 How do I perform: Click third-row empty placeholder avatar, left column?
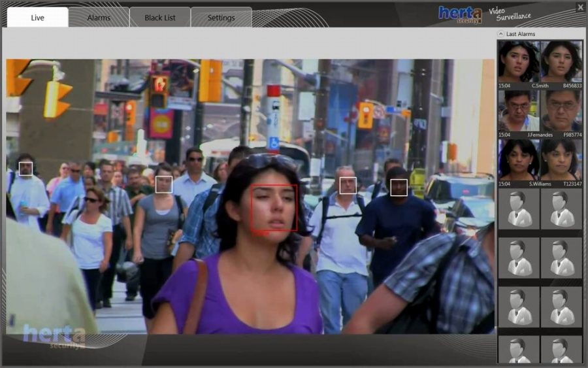[x=519, y=307]
